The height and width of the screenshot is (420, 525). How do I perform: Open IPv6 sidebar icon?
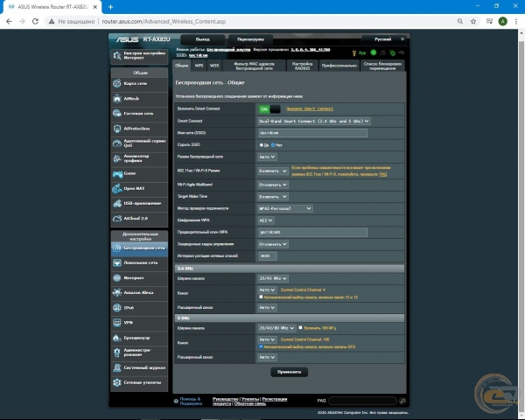[x=117, y=307]
